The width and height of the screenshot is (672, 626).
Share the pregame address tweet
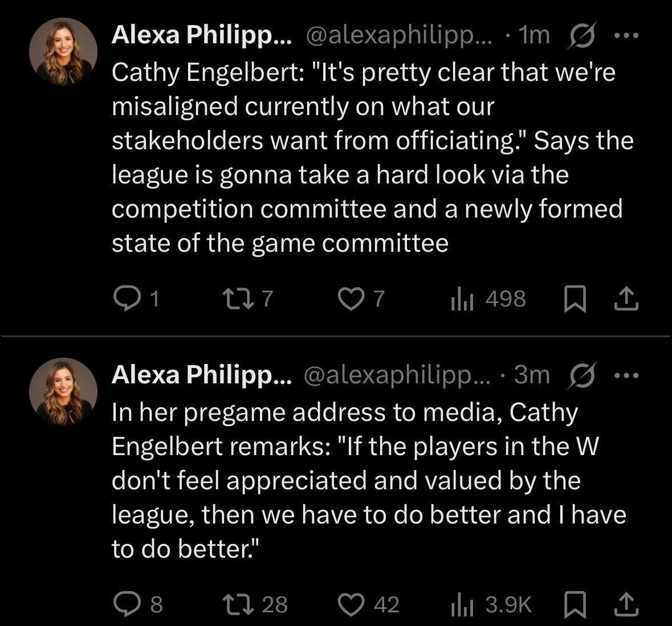coord(625,604)
